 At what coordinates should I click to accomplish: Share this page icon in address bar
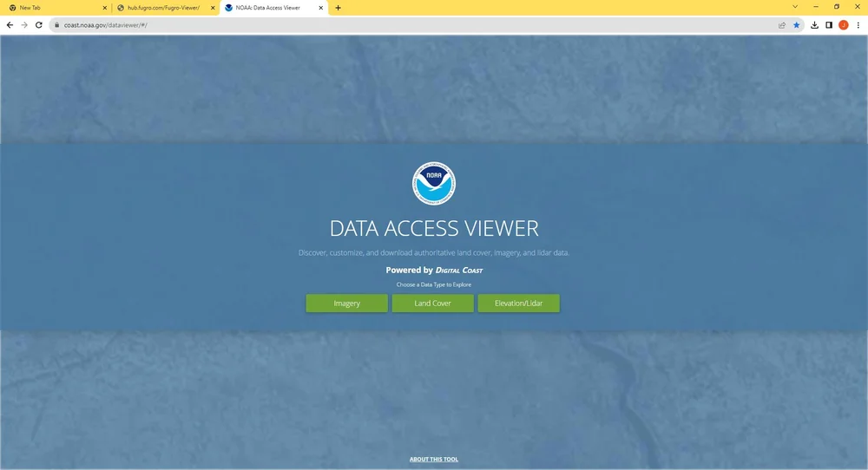(x=782, y=25)
